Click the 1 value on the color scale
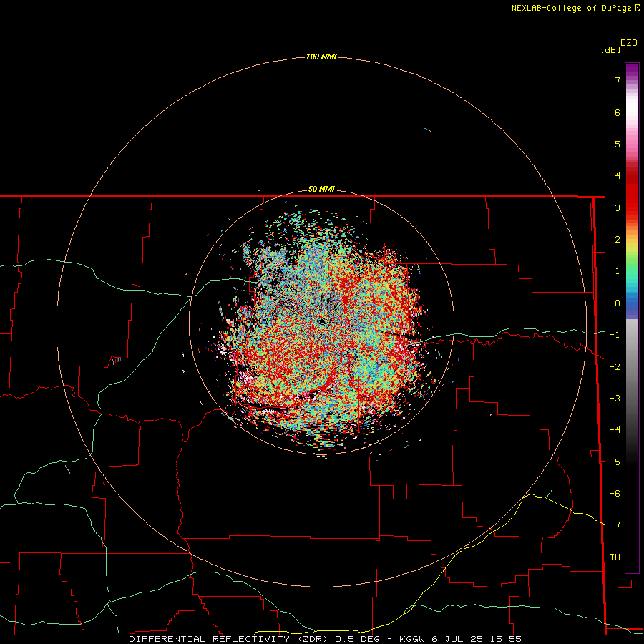 (618, 271)
